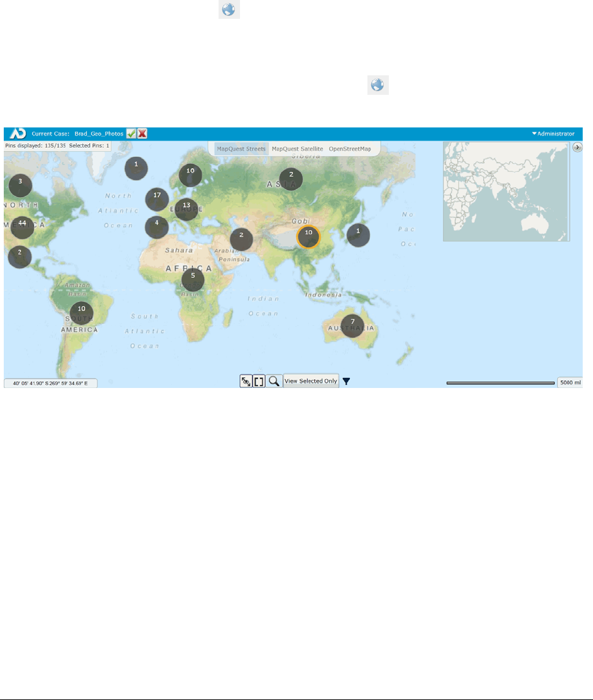Click the Pins displayed 135/135 status text
The image size is (593, 700).
[x=35, y=146]
